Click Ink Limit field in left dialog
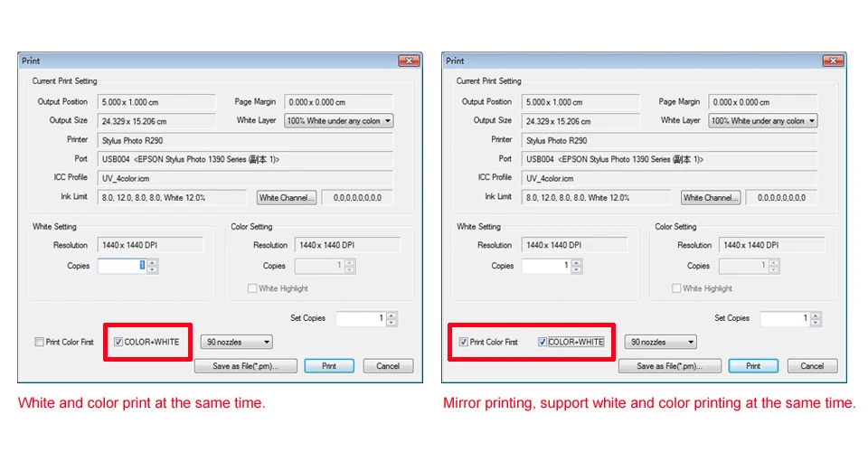This screenshot has width=868, height=452. click(172, 197)
